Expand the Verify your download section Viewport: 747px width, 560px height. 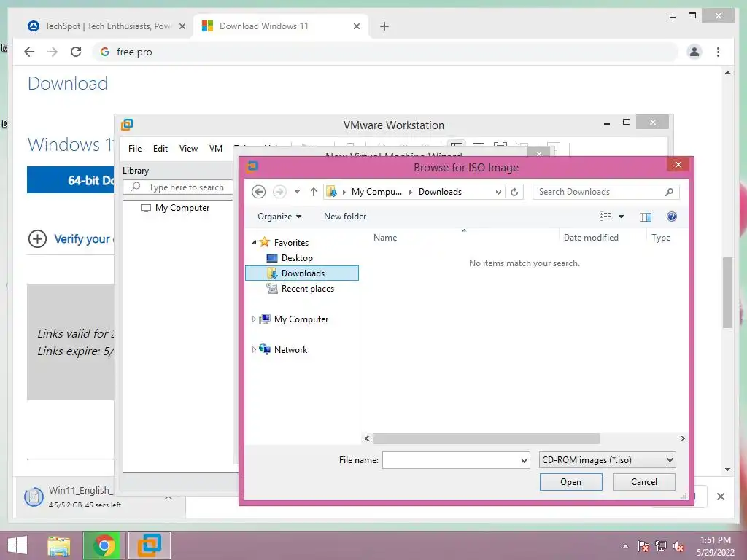click(37, 239)
